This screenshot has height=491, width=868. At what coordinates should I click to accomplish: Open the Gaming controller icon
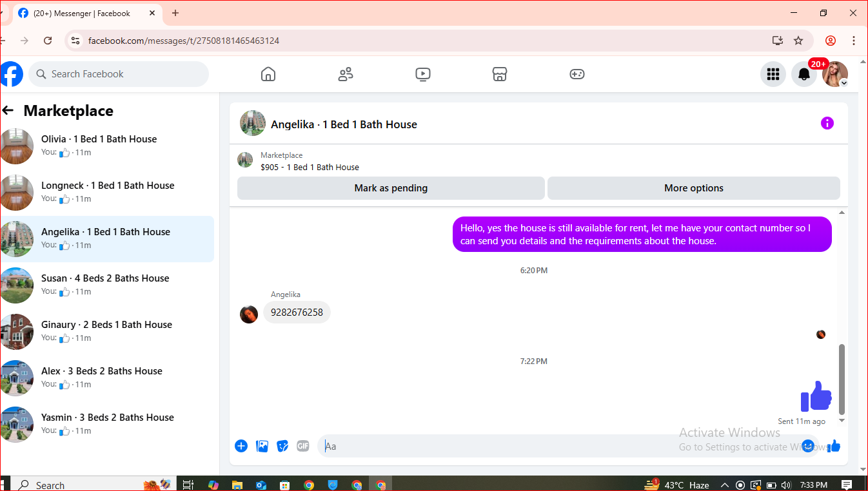[577, 74]
